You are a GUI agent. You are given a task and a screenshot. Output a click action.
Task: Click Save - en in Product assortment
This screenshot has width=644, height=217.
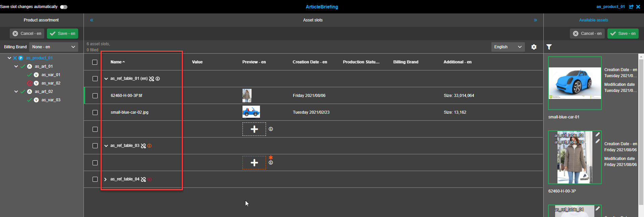pyautogui.click(x=63, y=34)
